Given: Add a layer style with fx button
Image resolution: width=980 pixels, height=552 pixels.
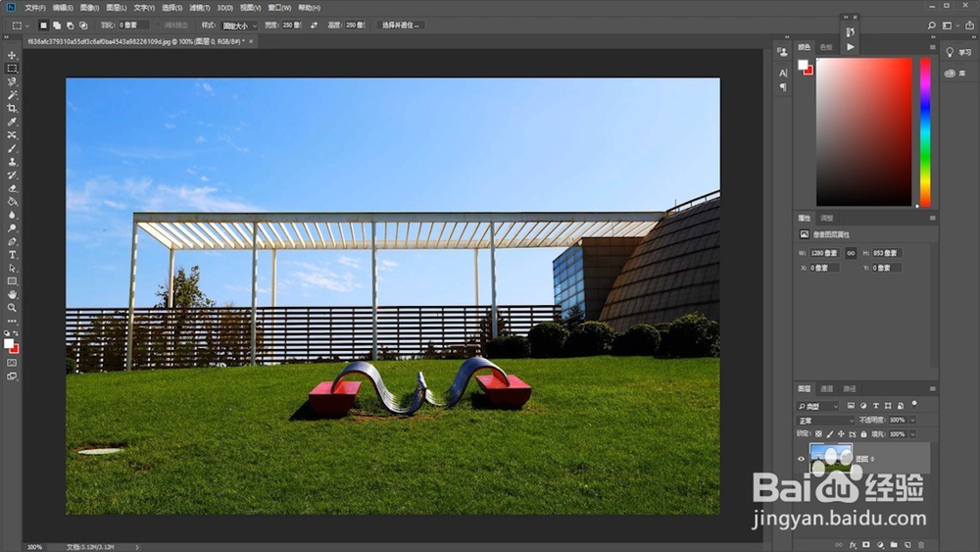Looking at the screenshot, I should [853, 545].
